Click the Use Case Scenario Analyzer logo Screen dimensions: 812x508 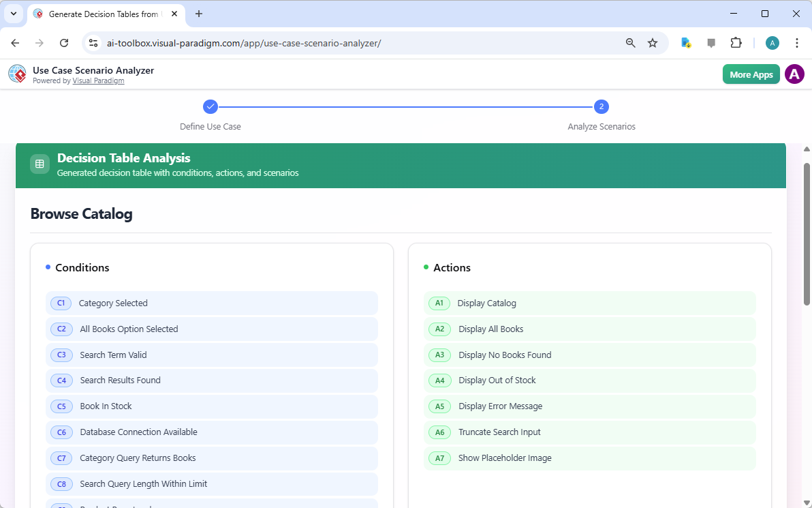[17, 74]
